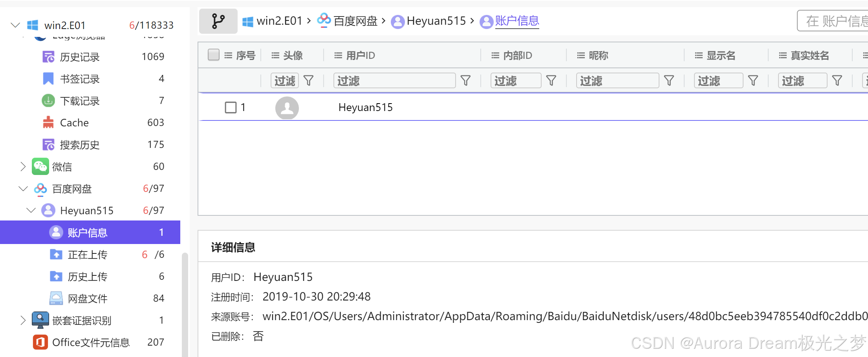Click the filter funnel for 内部ID column
Screen dimensions: 868x357
(x=551, y=81)
